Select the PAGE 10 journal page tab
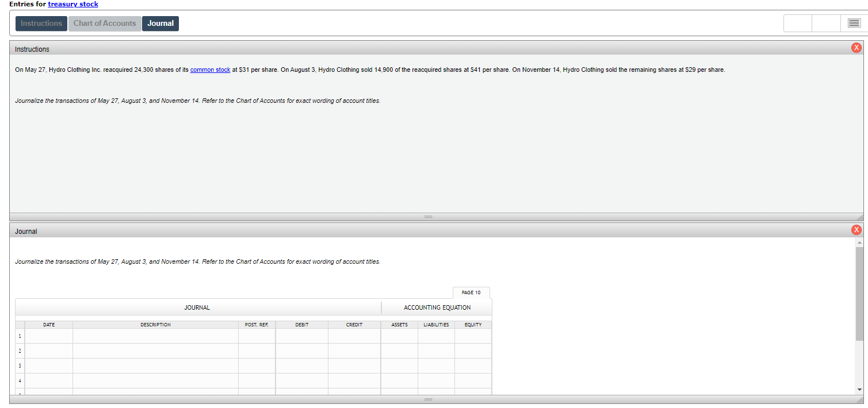868x408 pixels. (x=471, y=292)
